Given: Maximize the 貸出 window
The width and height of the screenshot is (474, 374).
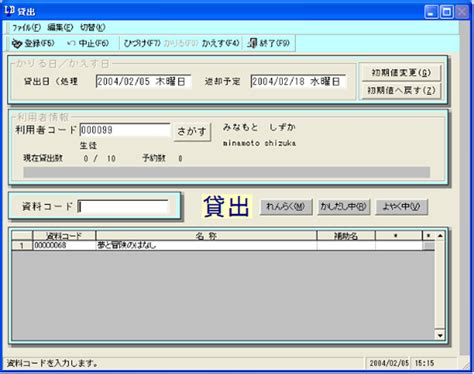Looking at the screenshot, I should point(447,12).
